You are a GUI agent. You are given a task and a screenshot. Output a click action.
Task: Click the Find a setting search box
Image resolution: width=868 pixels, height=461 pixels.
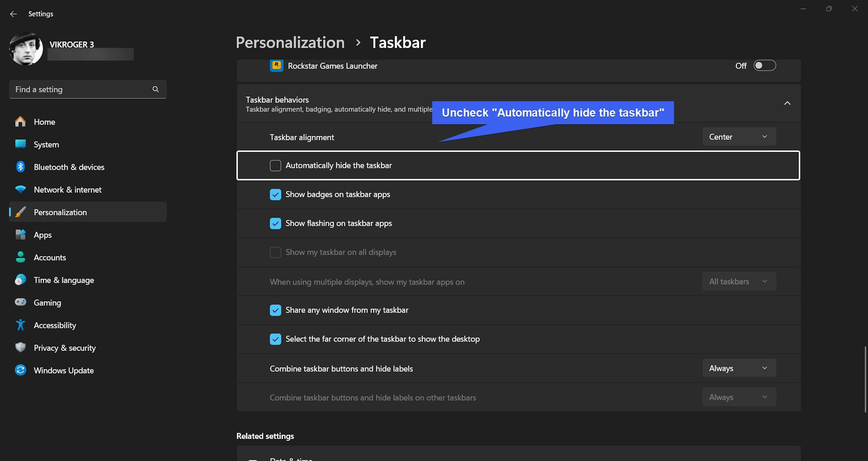point(81,89)
